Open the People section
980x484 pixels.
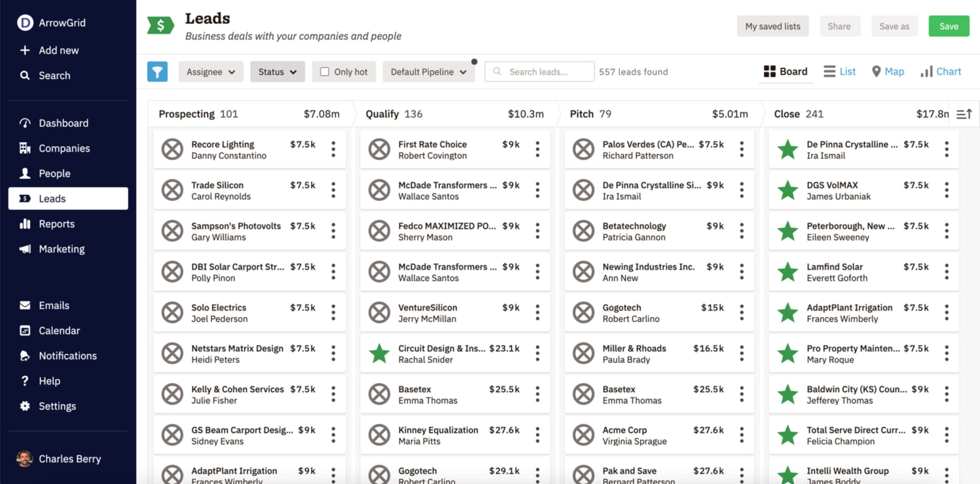(x=54, y=173)
